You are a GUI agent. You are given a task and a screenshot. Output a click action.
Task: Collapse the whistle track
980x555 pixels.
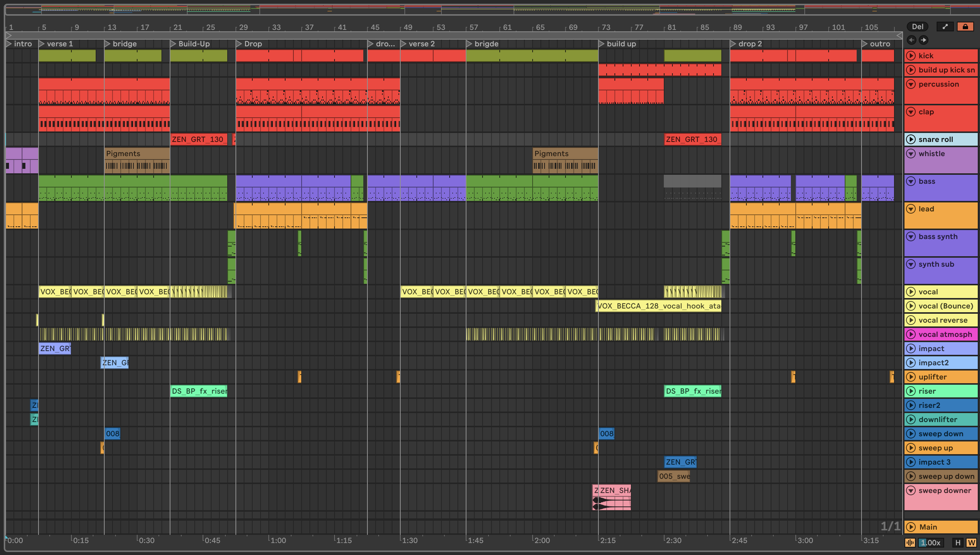pyautogui.click(x=911, y=154)
